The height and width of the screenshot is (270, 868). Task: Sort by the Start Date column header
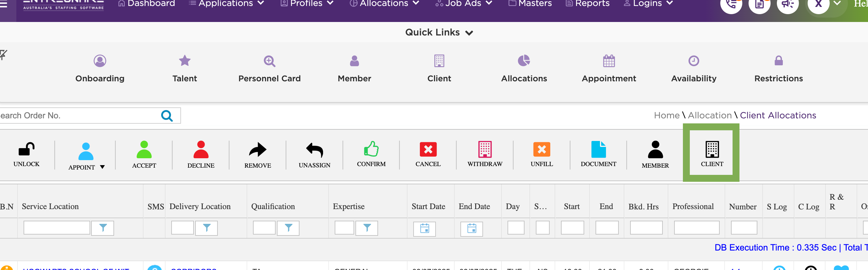(x=428, y=206)
